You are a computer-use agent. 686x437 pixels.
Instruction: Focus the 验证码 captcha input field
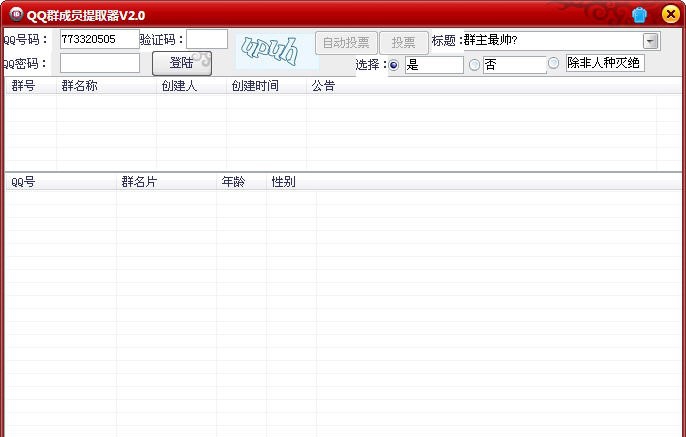coord(207,39)
